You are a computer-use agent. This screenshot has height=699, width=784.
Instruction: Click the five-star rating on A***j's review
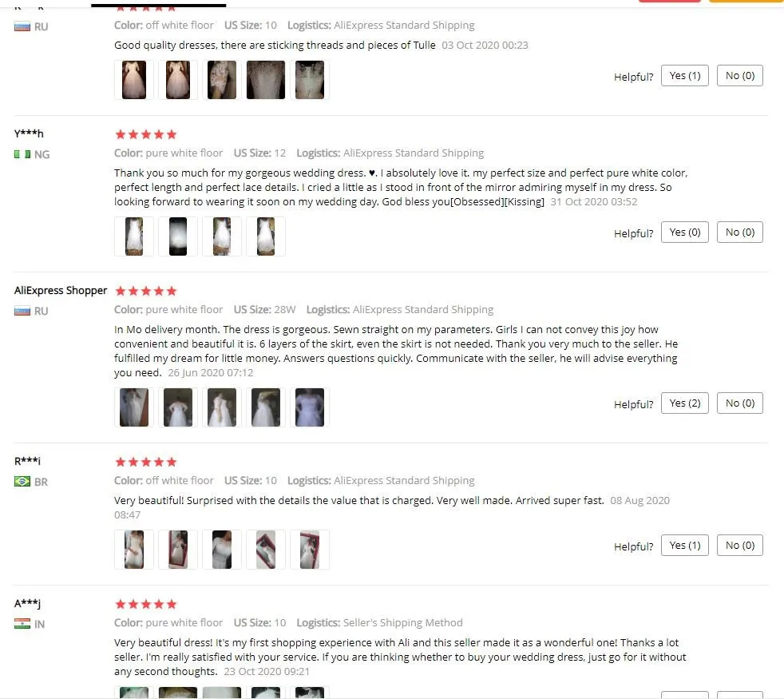(x=146, y=604)
